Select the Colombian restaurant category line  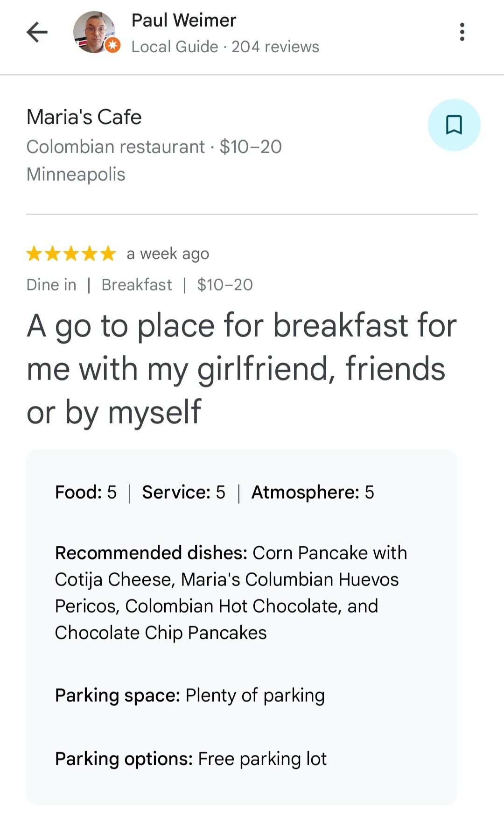pos(154,147)
